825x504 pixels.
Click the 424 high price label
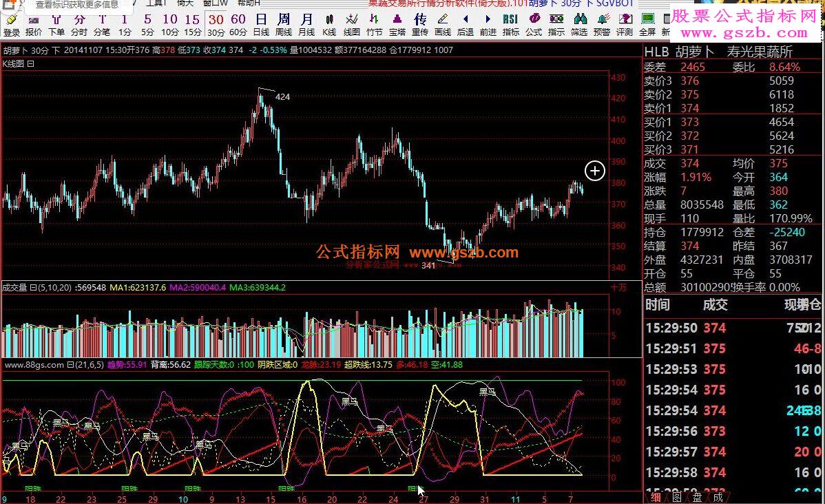[x=282, y=97]
